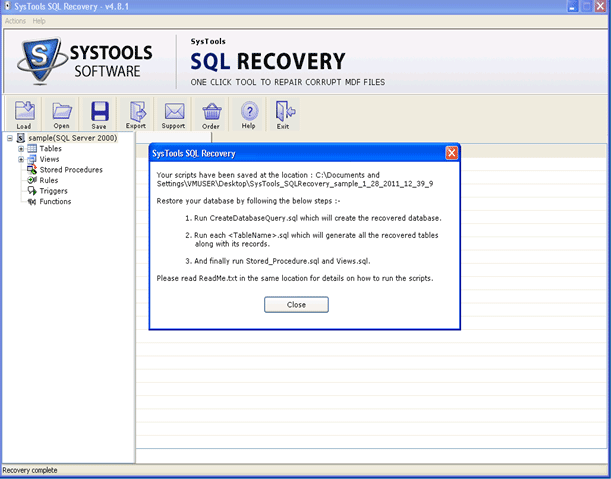The width and height of the screenshot is (611, 479).
Task: Select the Rules tree item
Action: 48,181
